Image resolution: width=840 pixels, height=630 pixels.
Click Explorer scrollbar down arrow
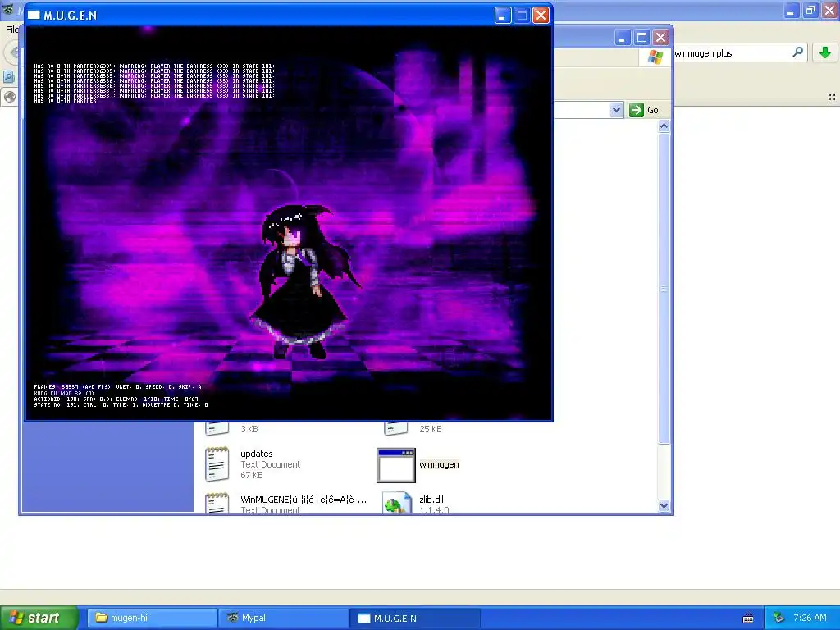pos(664,505)
